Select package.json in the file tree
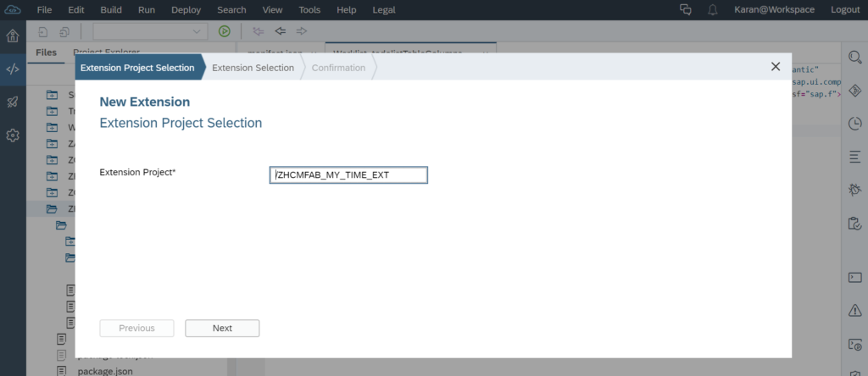This screenshot has height=376, width=868. (x=104, y=371)
